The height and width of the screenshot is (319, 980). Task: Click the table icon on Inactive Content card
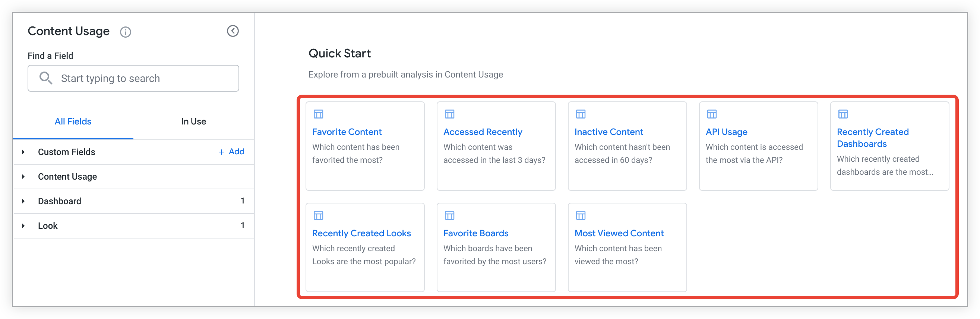pos(581,114)
